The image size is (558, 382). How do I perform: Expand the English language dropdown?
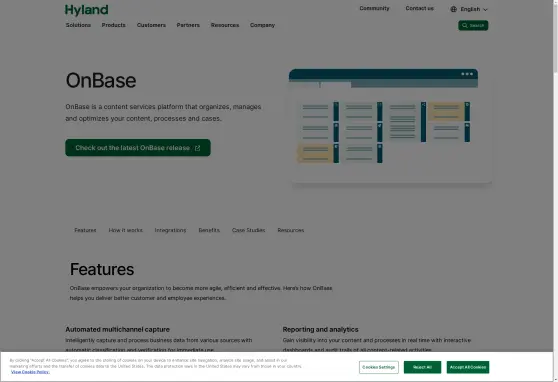pos(469,9)
